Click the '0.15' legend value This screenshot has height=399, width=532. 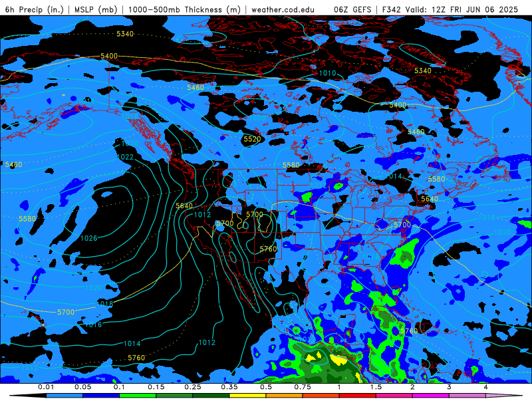point(156,387)
